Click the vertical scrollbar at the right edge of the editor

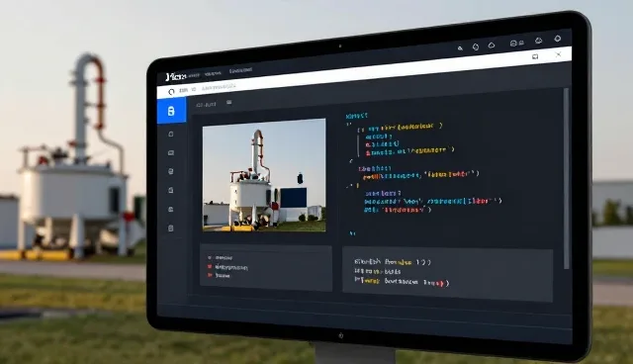tap(566, 178)
